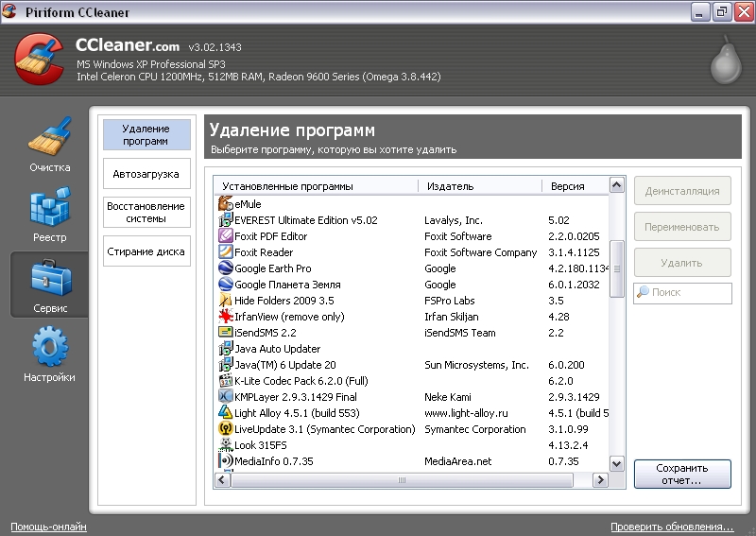Image resolution: width=756 pixels, height=536 pixels.
Task: Select Symantec Corporation publisher cell
Action: coord(475,429)
